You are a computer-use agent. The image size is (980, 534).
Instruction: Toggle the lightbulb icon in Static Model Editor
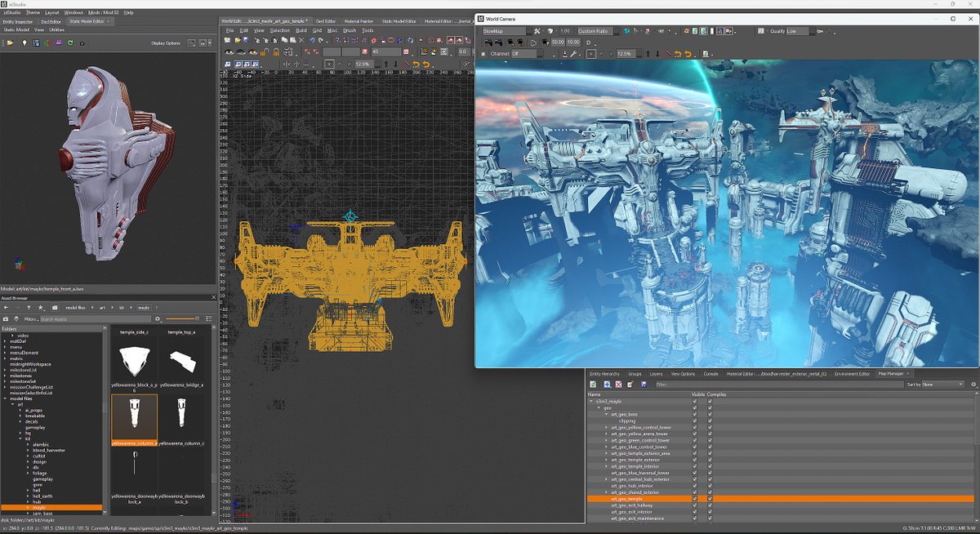click(24, 42)
